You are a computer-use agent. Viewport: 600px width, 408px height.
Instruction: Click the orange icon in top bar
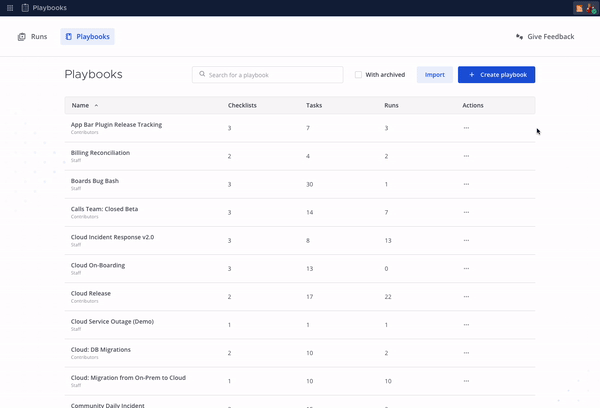(x=579, y=8)
